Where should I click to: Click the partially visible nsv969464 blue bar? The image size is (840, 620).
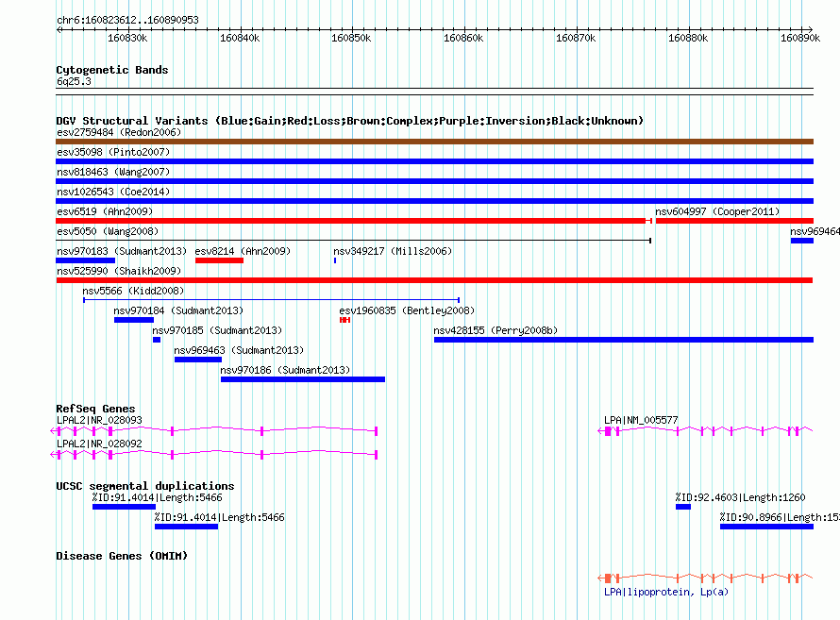pyautogui.click(x=802, y=241)
